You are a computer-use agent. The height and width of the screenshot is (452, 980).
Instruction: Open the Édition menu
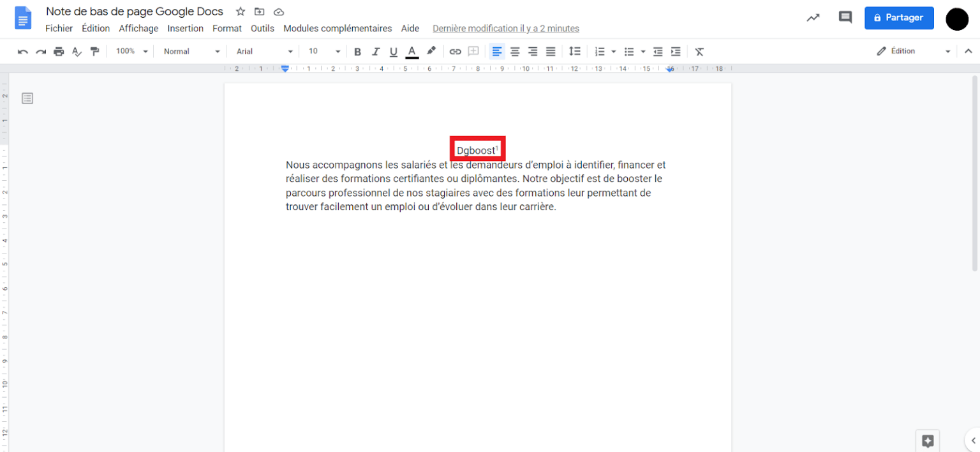tap(96, 28)
